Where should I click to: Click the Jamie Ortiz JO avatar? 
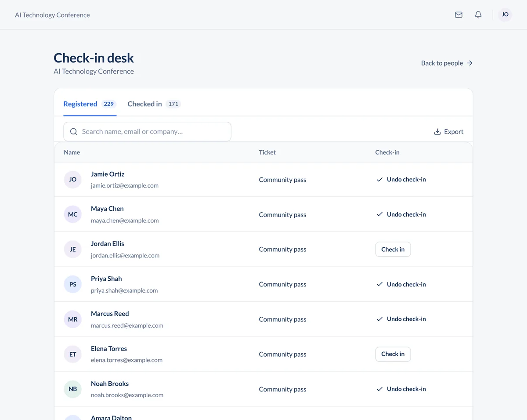click(x=73, y=180)
